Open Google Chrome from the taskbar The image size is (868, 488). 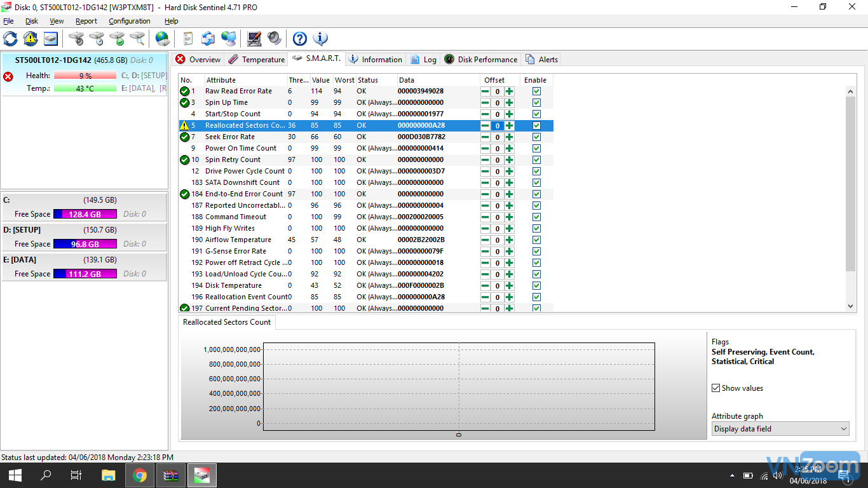pyautogui.click(x=140, y=475)
